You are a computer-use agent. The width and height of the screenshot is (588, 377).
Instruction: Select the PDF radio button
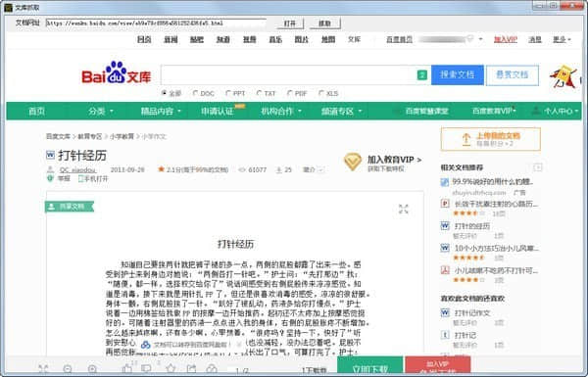click(289, 93)
